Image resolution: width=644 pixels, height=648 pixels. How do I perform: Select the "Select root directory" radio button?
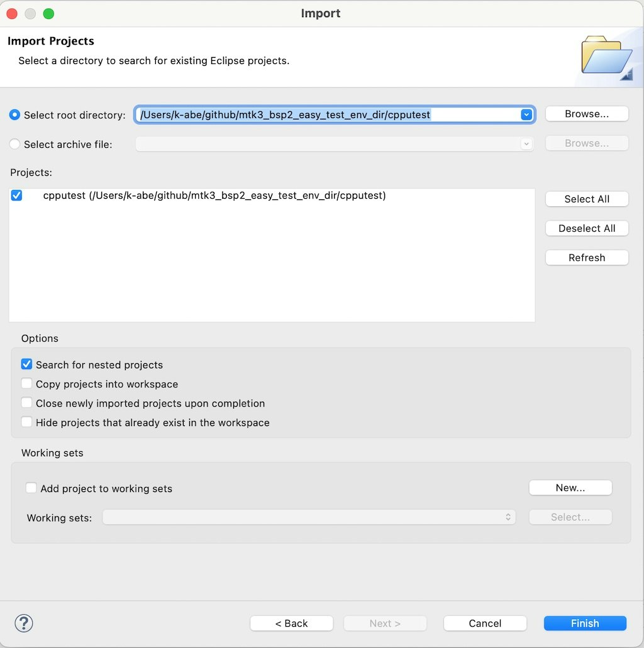[x=15, y=115]
